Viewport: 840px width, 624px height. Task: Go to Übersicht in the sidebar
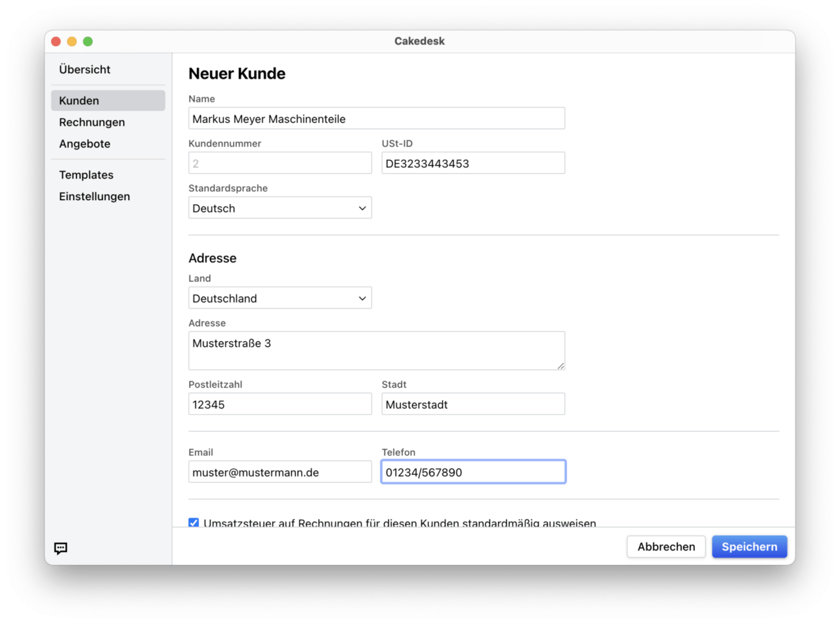point(85,70)
